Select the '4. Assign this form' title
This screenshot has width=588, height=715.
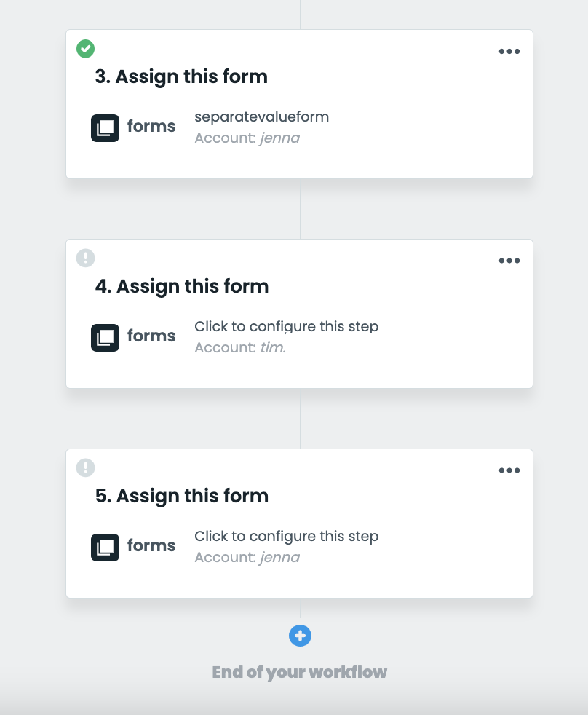(x=182, y=286)
